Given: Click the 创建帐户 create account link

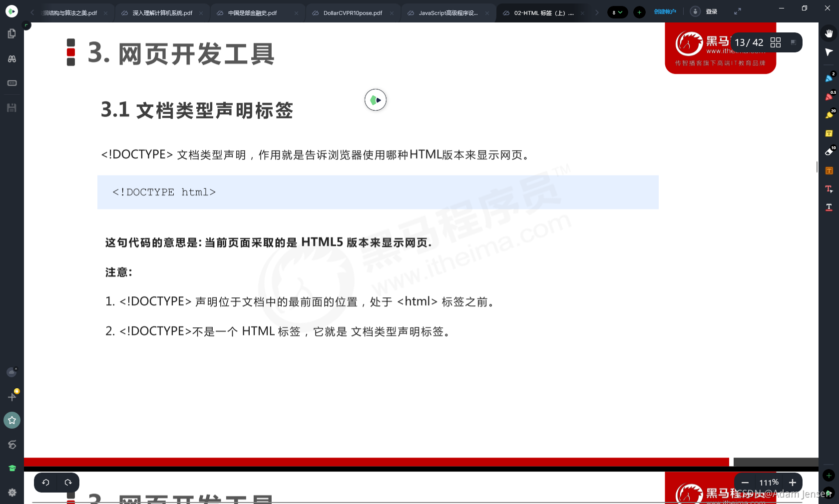Looking at the screenshot, I should [x=665, y=11].
